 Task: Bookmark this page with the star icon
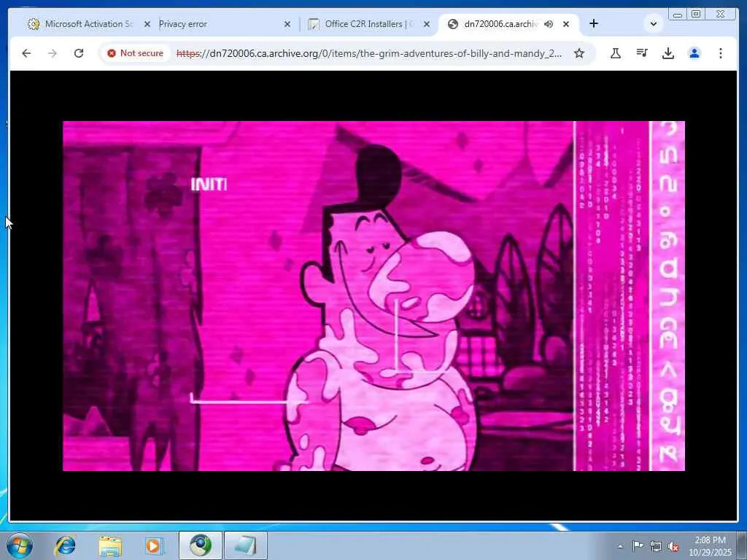[578, 53]
